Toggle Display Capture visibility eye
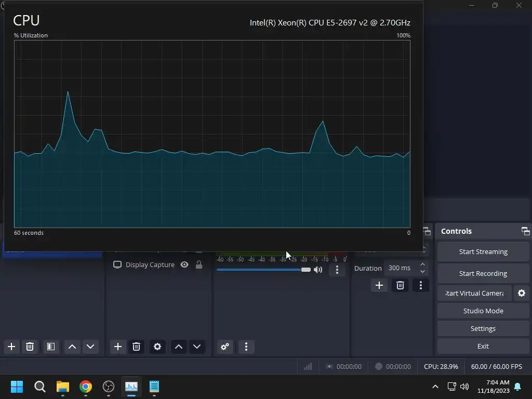532x399 pixels. 184,264
